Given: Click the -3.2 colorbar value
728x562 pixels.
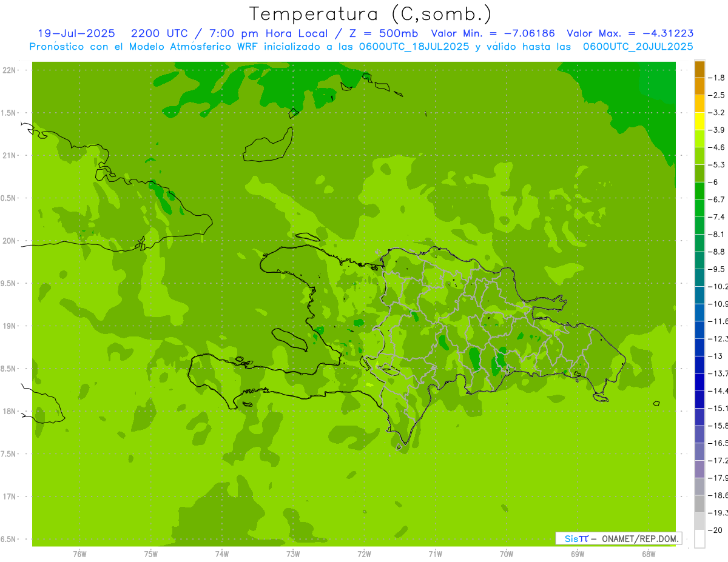Looking at the screenshot, I should point(716,113).
